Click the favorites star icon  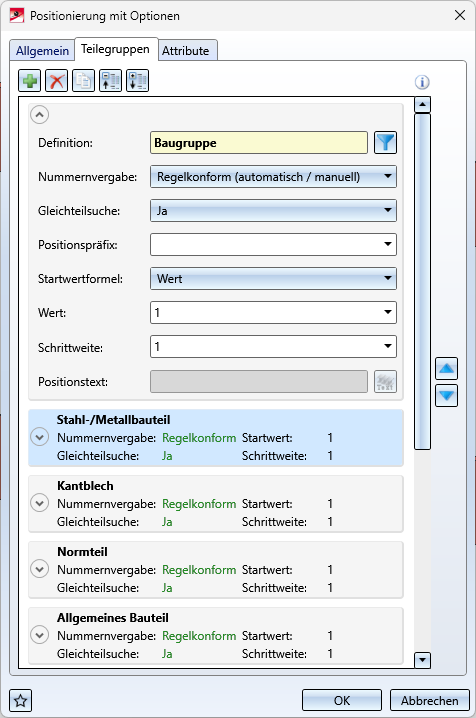coord(21,701)
